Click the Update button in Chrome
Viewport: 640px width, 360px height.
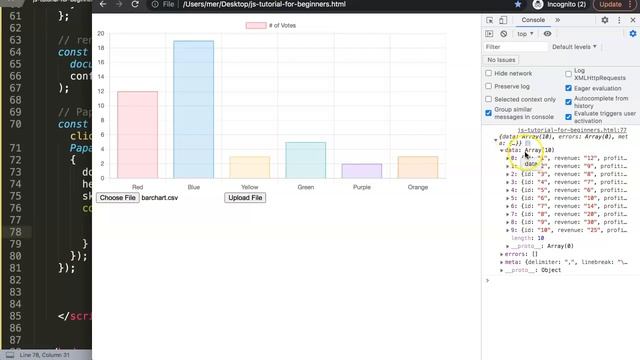click(611, 4)
